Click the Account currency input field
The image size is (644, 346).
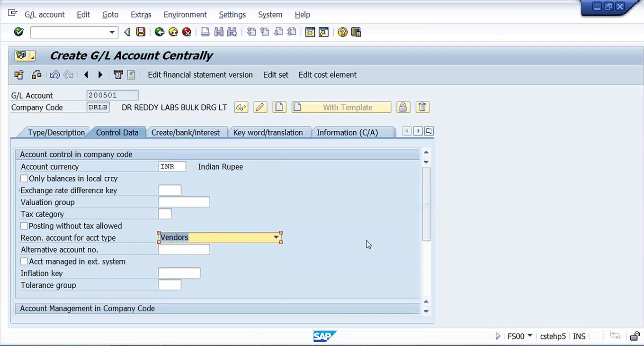pyautogui.click(x=172, y=166)
